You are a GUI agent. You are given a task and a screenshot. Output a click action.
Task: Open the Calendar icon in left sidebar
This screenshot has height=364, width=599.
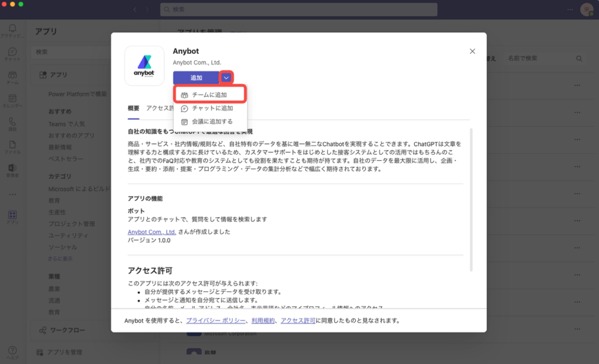(12, 100)
